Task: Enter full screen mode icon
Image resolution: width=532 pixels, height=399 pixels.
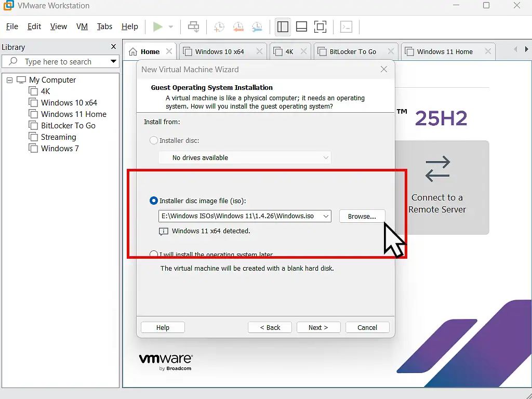Action: (321, 27)
